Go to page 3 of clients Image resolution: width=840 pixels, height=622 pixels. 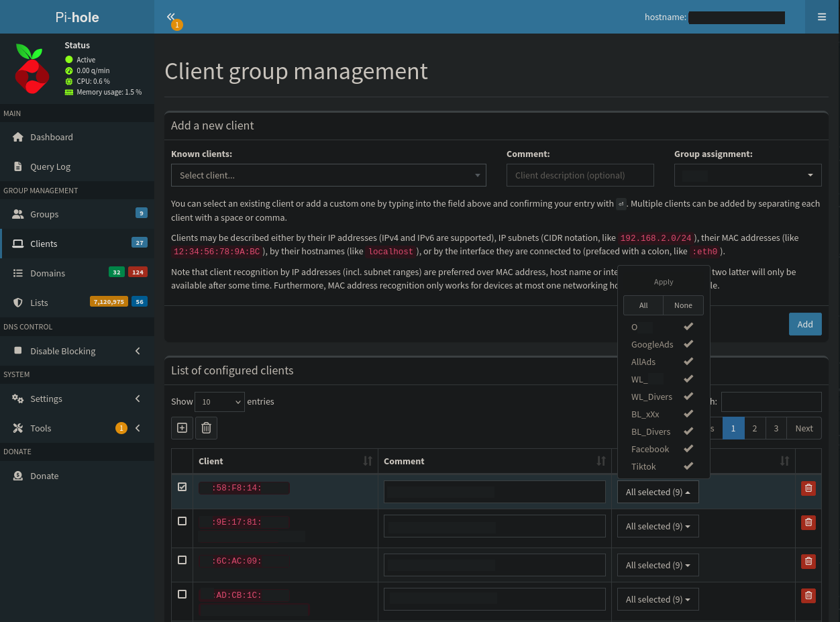[776, 428]
